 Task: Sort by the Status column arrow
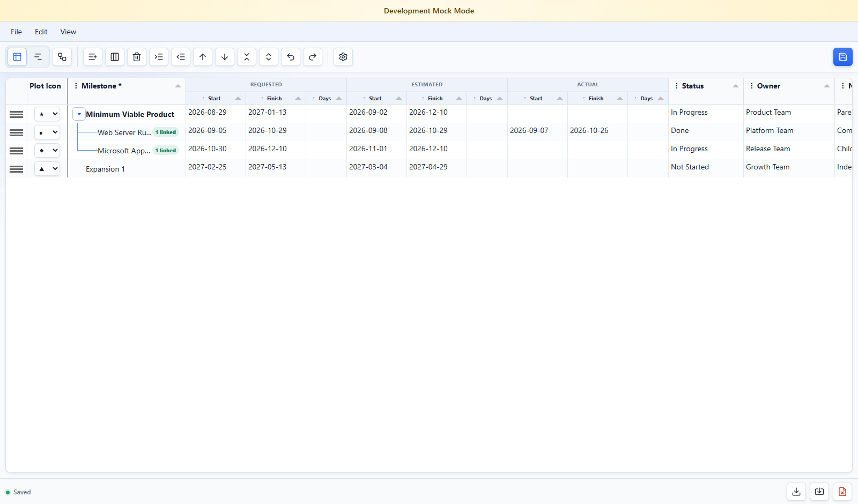tap(736, 86)
